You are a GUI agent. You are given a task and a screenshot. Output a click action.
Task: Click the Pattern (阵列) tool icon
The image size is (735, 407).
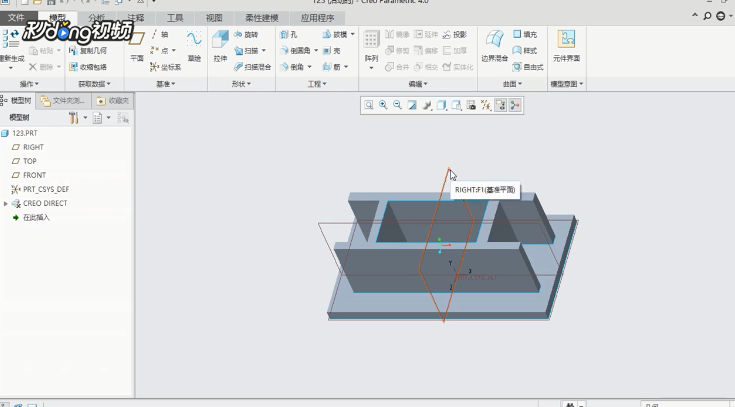pos(371,40)
